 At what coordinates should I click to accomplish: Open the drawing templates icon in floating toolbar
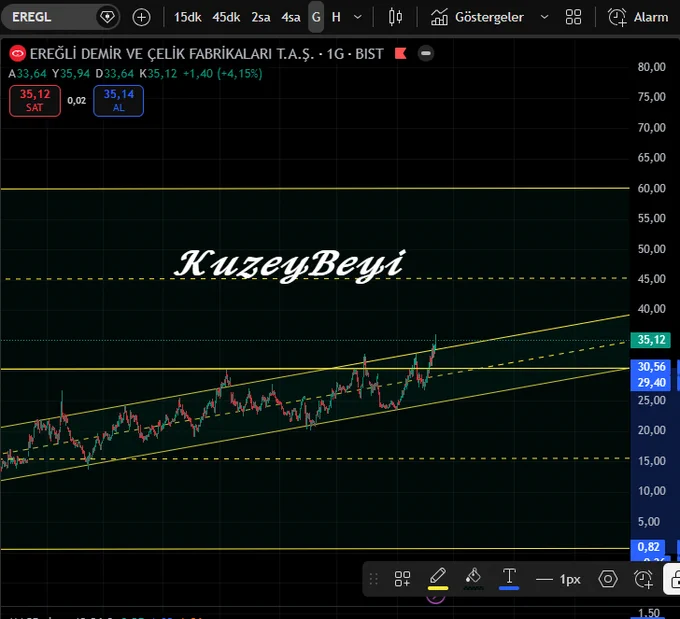pyautogui.click(x=402, y=579)
